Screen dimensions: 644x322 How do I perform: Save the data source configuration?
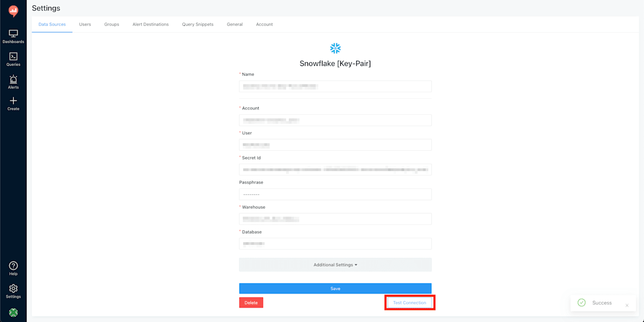click(x=335, y=288)
